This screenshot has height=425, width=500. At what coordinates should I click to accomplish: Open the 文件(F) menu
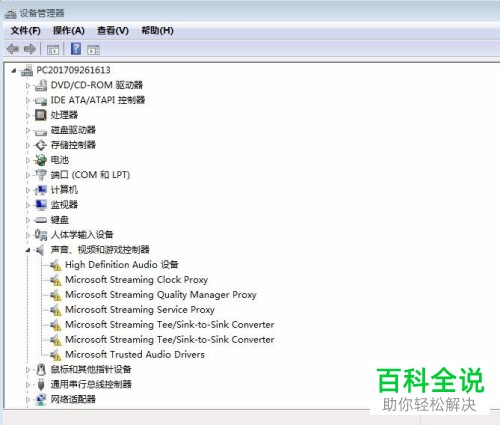tap(26, 31)
